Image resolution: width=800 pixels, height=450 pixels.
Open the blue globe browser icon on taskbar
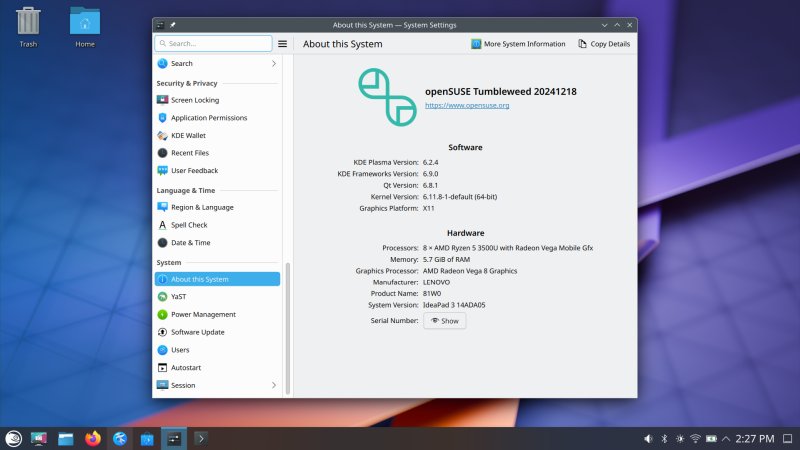[x=120, y=439]
